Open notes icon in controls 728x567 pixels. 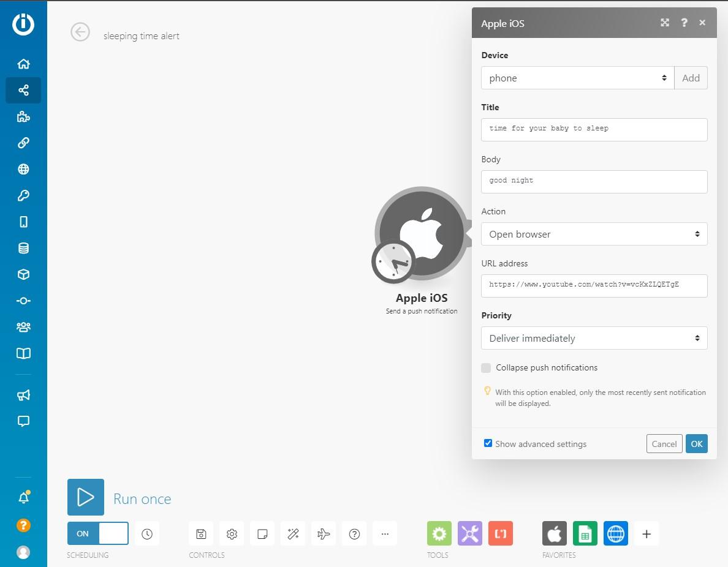click(262, 534)
